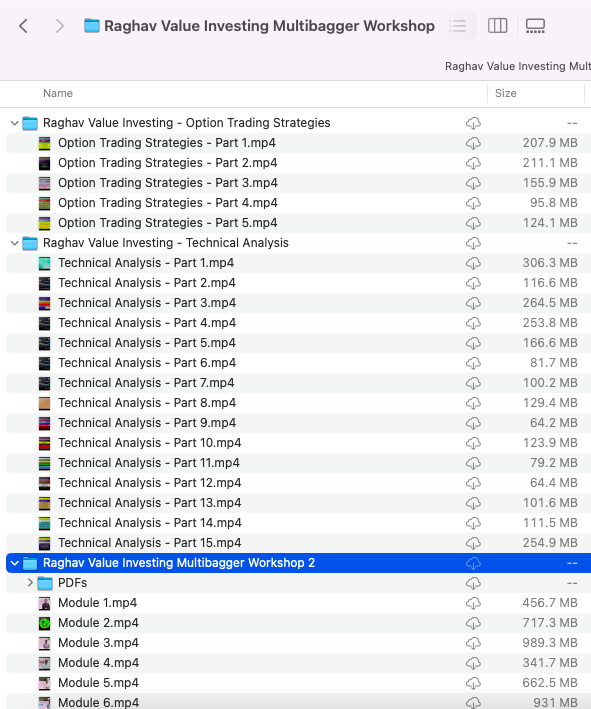Collapse the Option Trading Strategies folder
591x709 pixels.
[x=14, y=123]
